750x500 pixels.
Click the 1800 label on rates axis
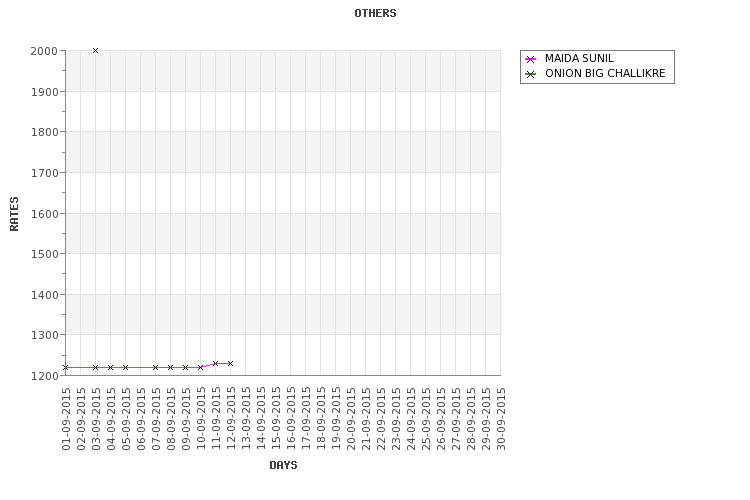pyautogui.click(x=43, y=132)
